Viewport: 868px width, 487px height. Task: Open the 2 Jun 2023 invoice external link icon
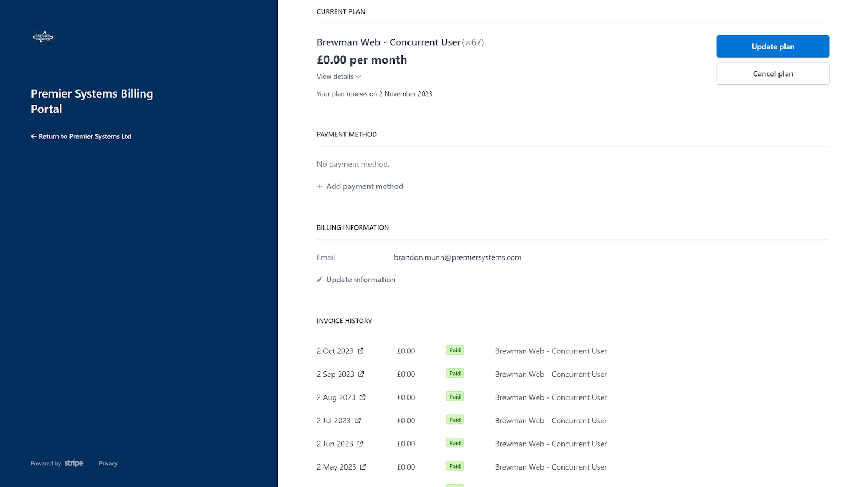360,444
